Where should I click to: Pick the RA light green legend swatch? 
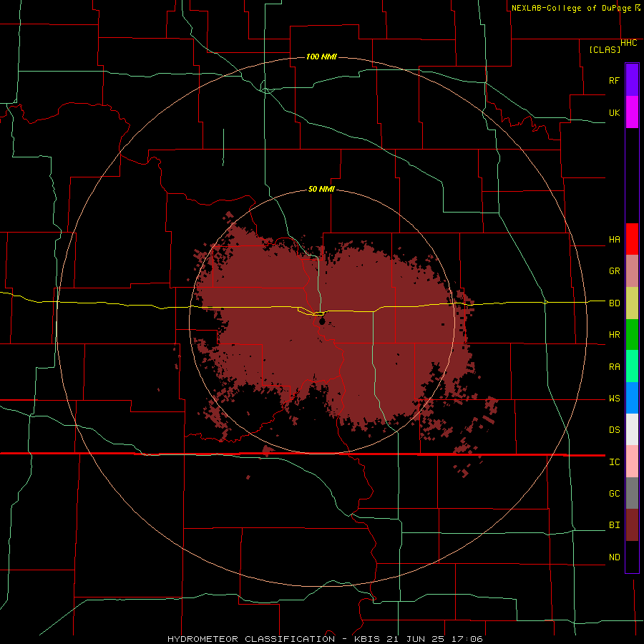pos(632,366)
